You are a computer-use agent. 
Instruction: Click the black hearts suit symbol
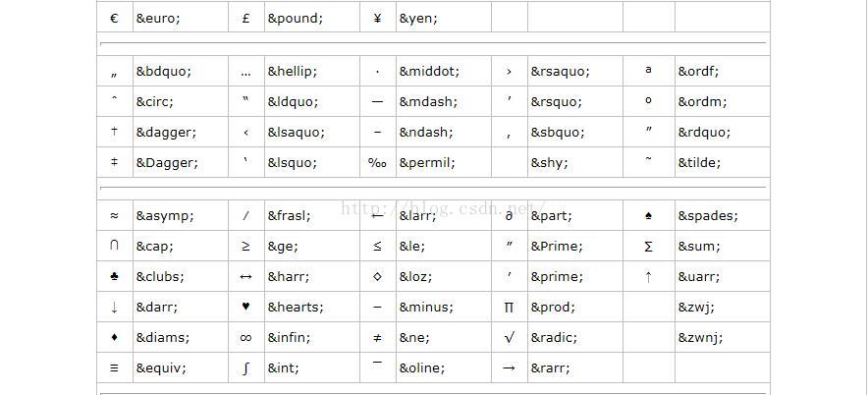point(245,307)
